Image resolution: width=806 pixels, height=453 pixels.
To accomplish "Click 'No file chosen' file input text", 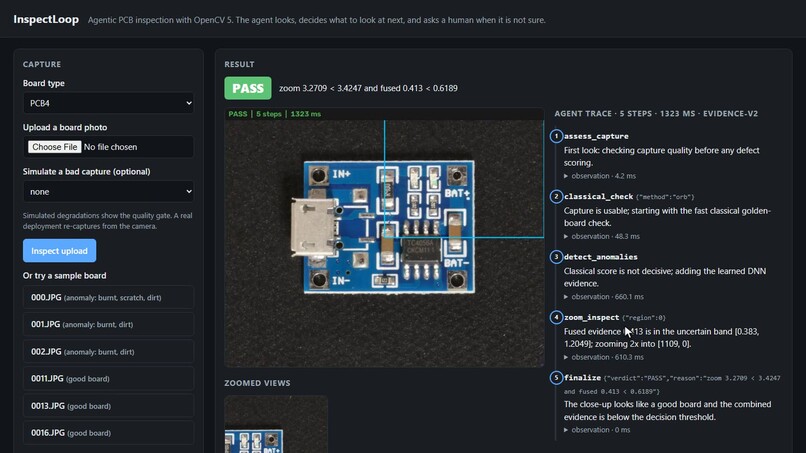I will [111, 147].
